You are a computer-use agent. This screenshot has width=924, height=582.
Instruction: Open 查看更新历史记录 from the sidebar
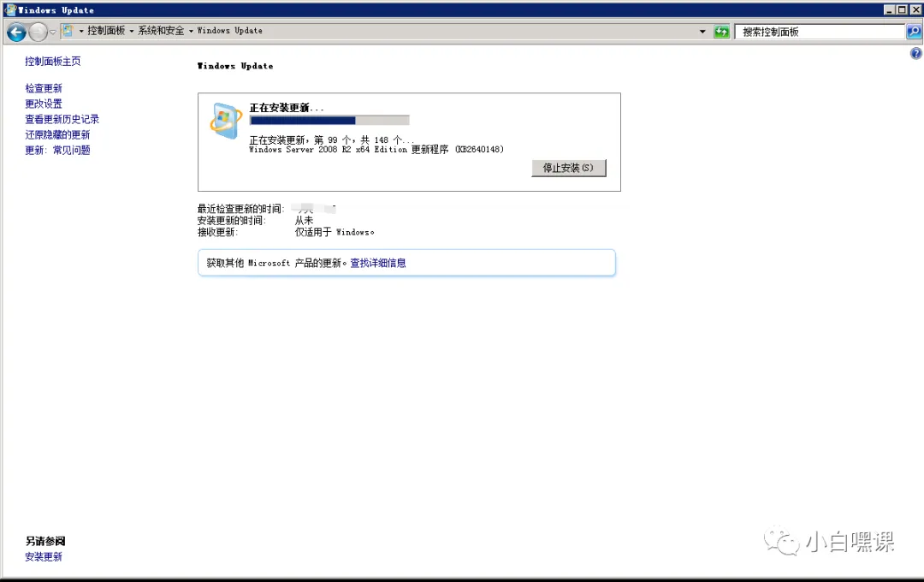point(60,118)
